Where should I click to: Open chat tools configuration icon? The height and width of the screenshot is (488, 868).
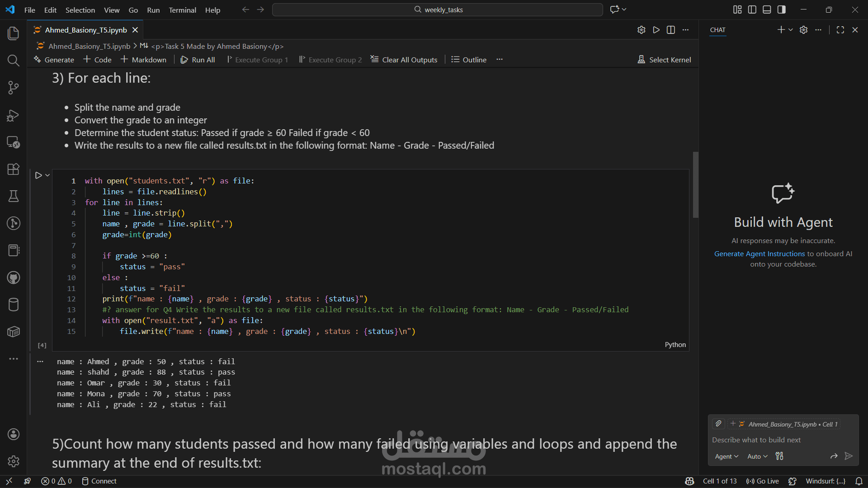779,456
